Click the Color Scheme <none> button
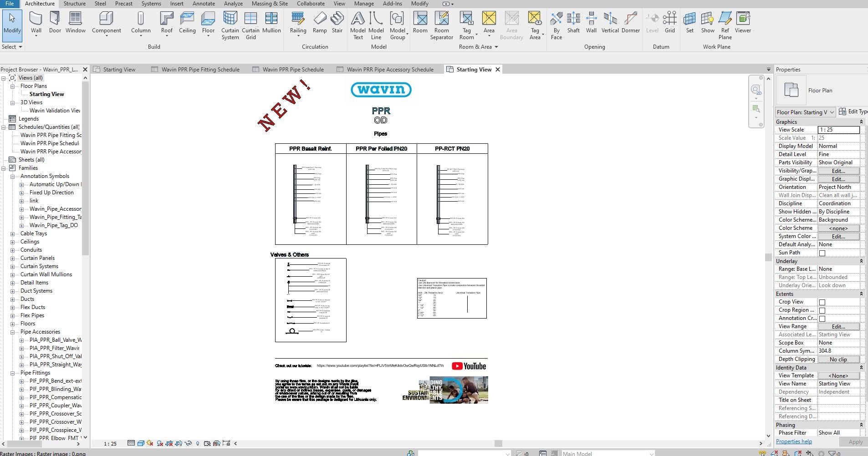The width and height of the screenshot is (868, 456). [x=838, y=228]
